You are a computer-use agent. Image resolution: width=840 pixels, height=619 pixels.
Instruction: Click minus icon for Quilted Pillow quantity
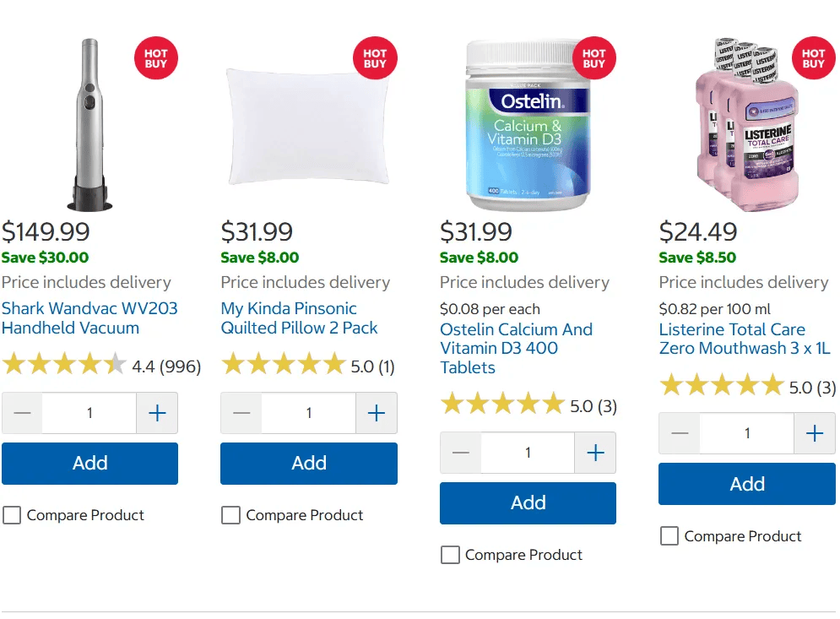point(241,413)
